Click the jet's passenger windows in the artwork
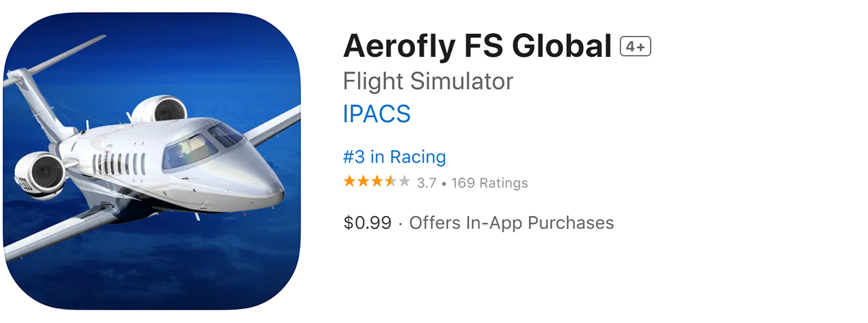Viewport: 868px width, 323px height. point(119,163)
